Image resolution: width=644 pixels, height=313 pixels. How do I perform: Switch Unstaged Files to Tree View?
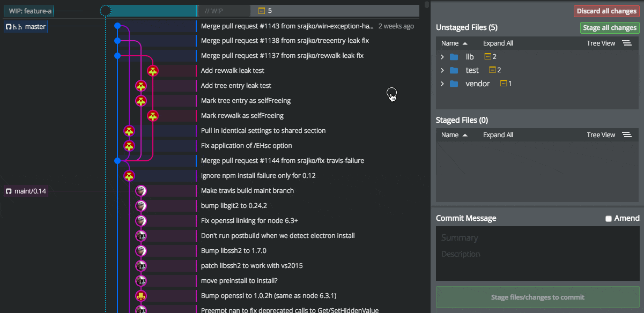pos(601,43)
